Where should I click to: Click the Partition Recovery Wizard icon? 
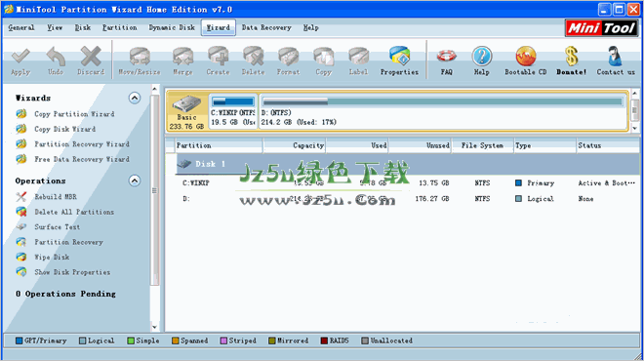tap(20, 144)
